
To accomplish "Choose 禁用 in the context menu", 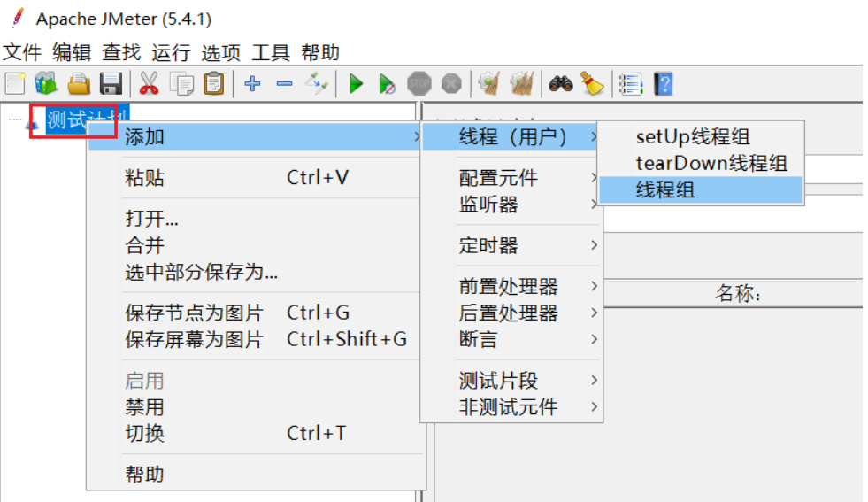I will [x=256, y=407].
